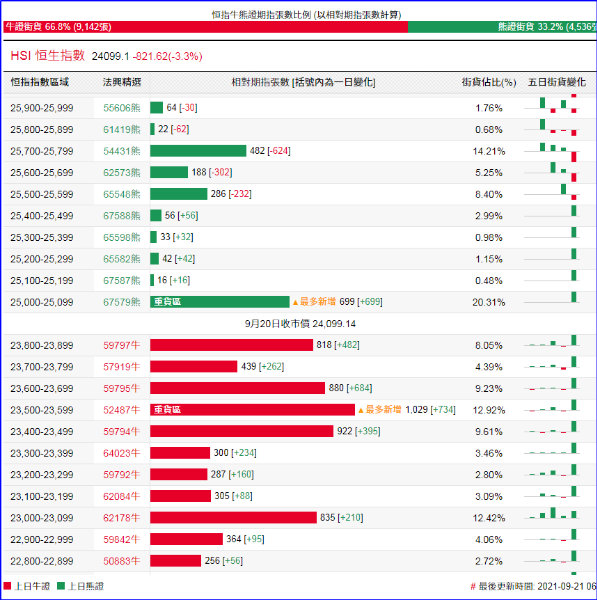Click the five-day mini chart for 23,200-23,299
Image resolution: width=597 pixels, height=600 pixels.
click(x=552, y=471)
